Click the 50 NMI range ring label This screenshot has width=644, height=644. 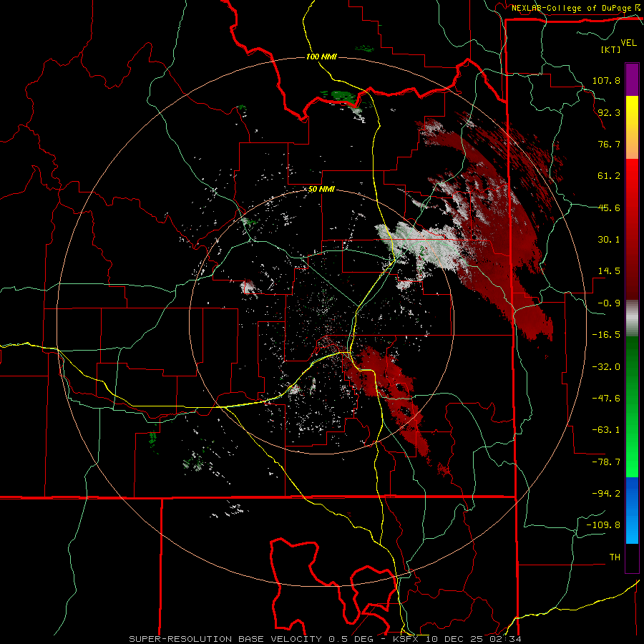pyautogui.click(x=321, y=190)
